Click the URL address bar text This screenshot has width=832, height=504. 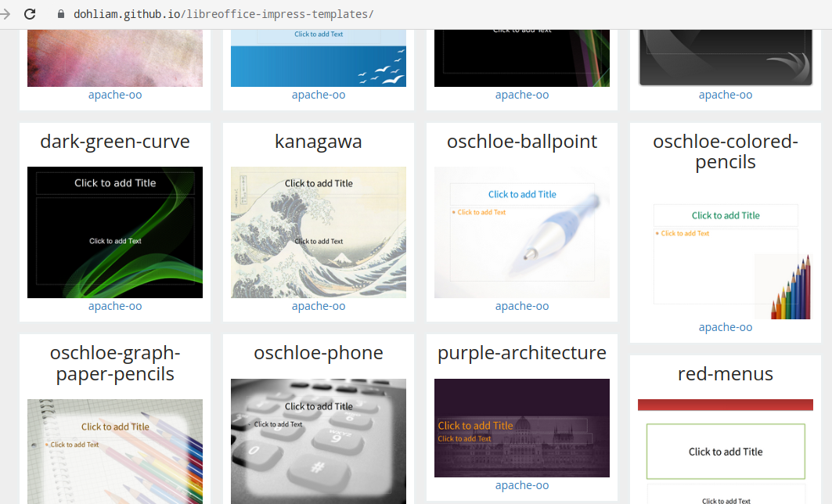point(223,14)
